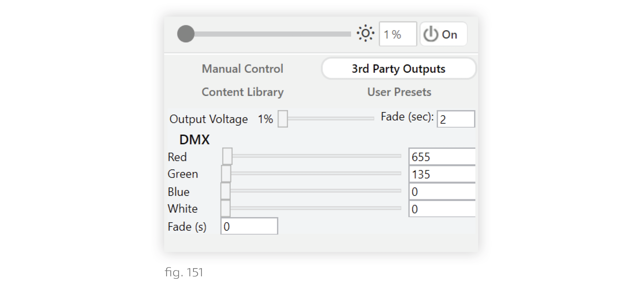Image resolution: width=644 pixels, height=285 pixels.
Task: Click the sun brightness icon
Action: [365, 33]
